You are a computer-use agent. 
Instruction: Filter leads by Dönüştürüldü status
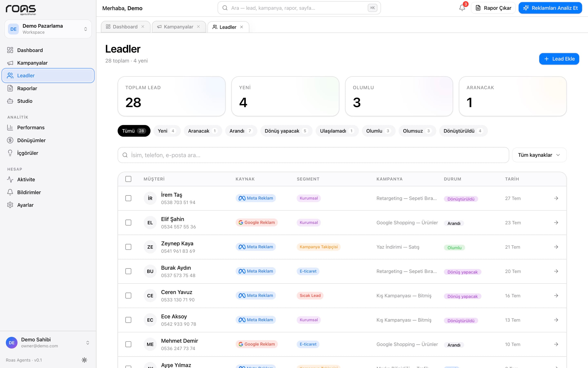click(463, 131)
